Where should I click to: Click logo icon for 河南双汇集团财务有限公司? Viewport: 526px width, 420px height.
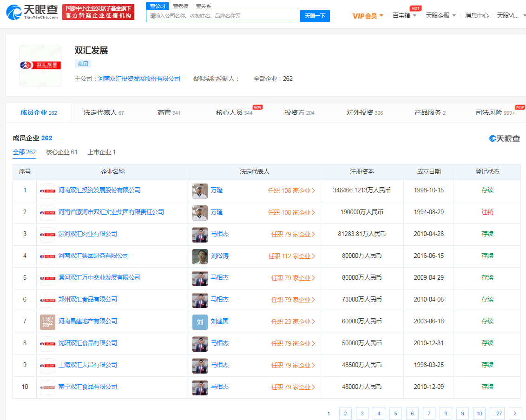pyautogui.click(x=47, y=256)
